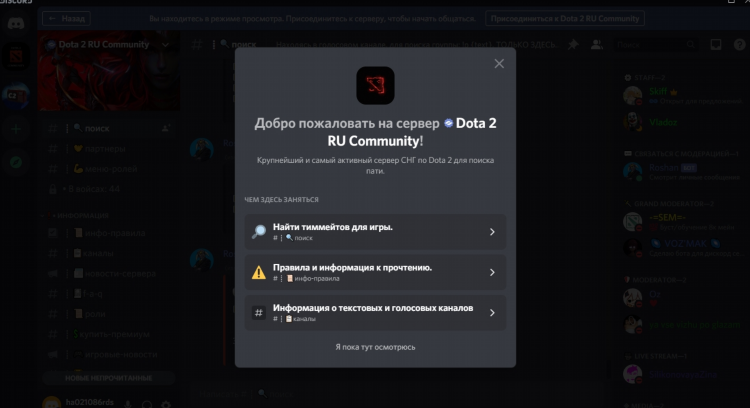
Task: Click member 'Skiff' in STAFF list
Action: pyautogui.click(x=683, y=96)
